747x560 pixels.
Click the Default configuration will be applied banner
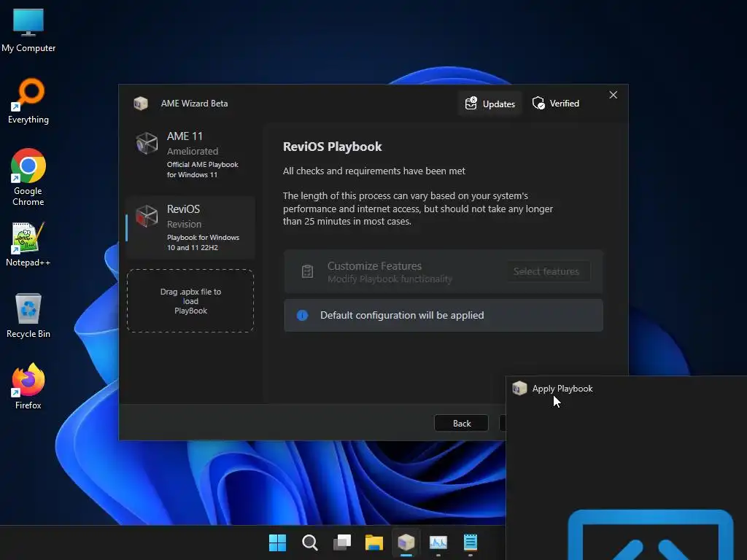coord(443,315)
